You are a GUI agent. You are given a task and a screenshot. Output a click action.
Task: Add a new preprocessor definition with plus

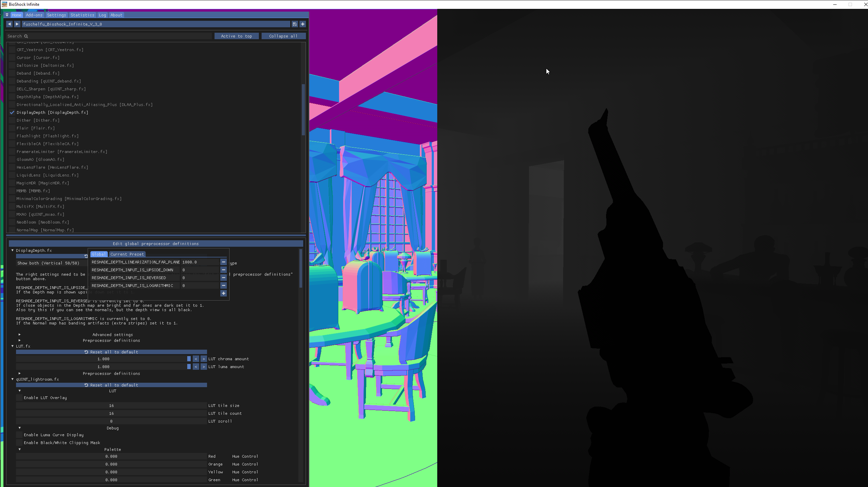pos(223,293)
